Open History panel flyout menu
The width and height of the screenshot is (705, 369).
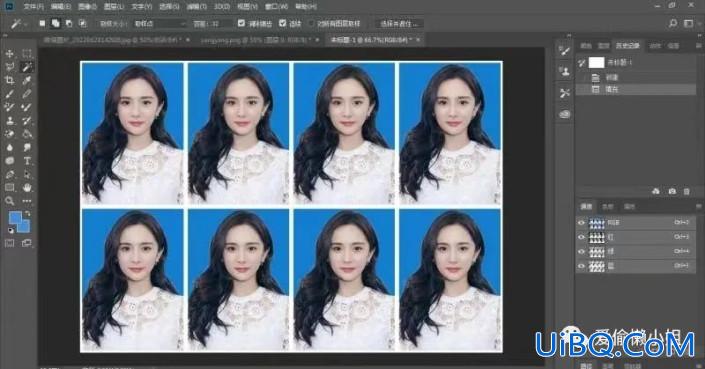pos(699,45)
